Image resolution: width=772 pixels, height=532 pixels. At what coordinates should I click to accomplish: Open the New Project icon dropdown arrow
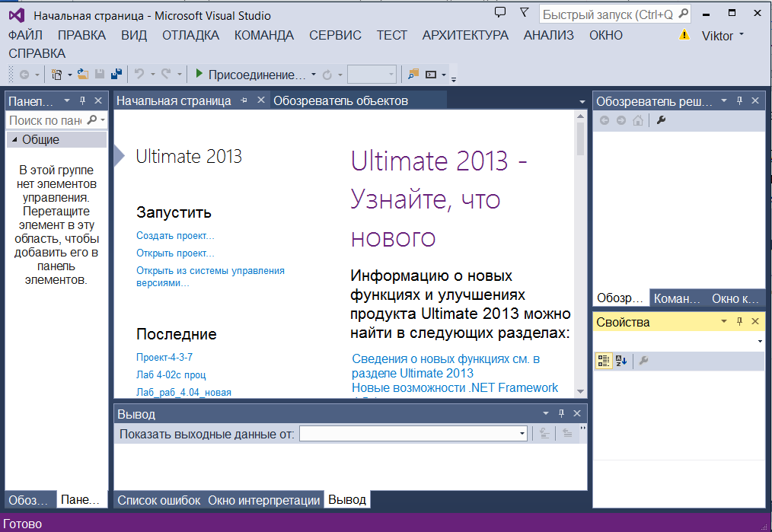click(69, 75)
